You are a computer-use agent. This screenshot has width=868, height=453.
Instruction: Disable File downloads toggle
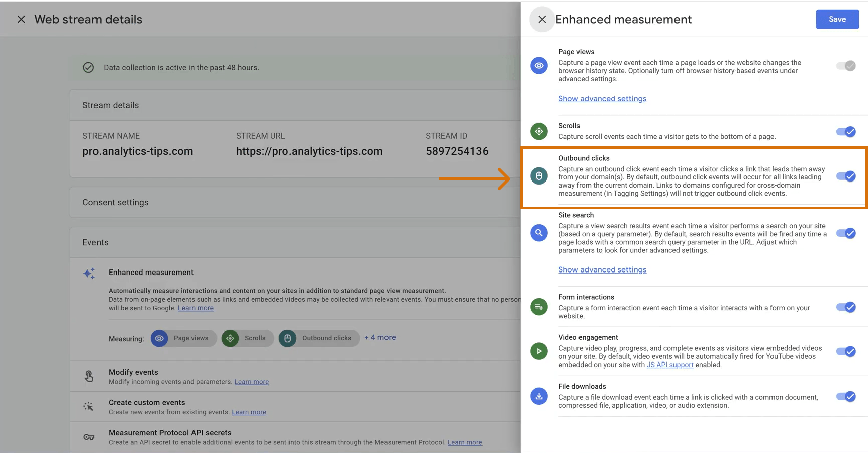pos(846,396)
